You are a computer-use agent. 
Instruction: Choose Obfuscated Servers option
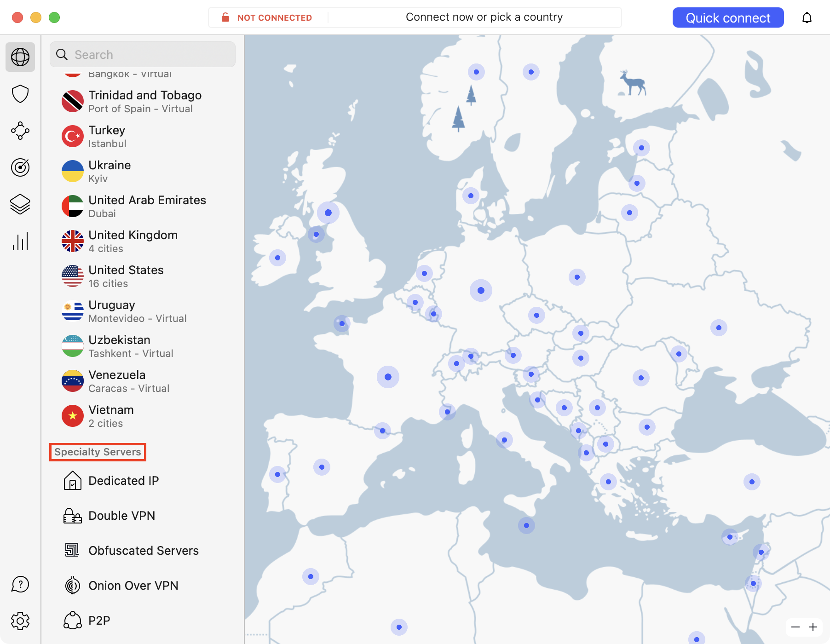(x=143, y=551)
